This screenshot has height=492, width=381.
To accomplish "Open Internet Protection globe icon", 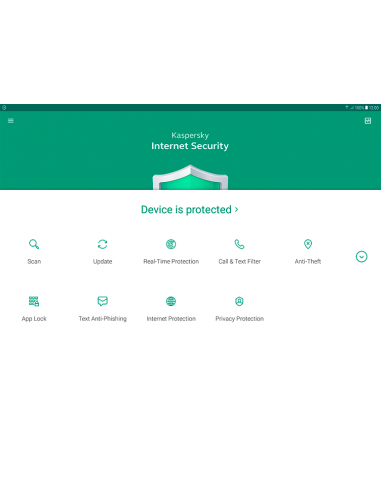I will click(171, 301).
